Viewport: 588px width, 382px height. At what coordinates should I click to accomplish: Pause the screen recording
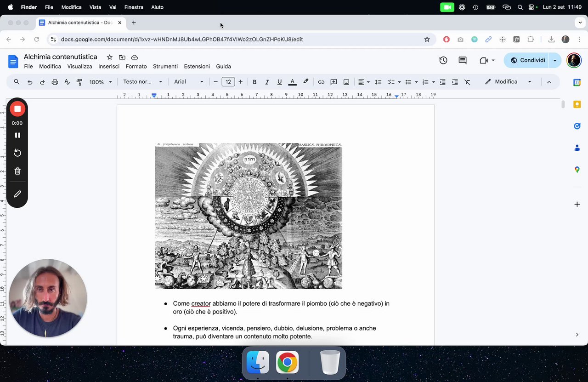coord(17,135)
